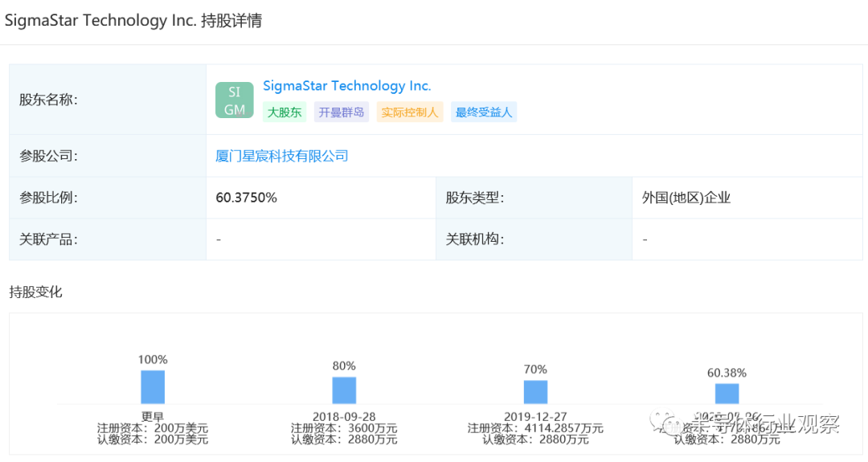Select the 更早 date label
The image size is (868, 462).
pyautogui.click(x=153, y=417)
